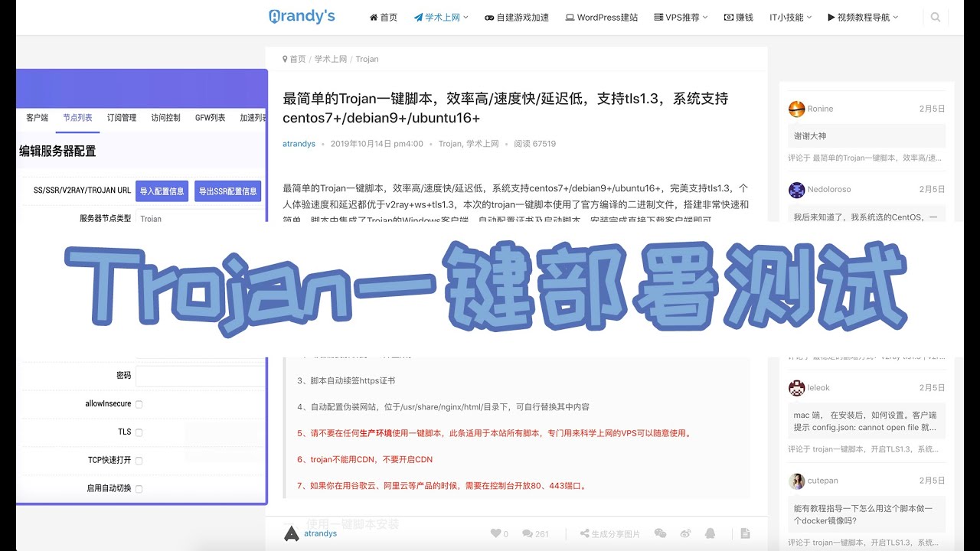Image resolution: width=980 pixels, height=551 pixels.
Task: Click the 2019年10月14日 publish date
Action: pyautogui.click(x=377, y=144)
